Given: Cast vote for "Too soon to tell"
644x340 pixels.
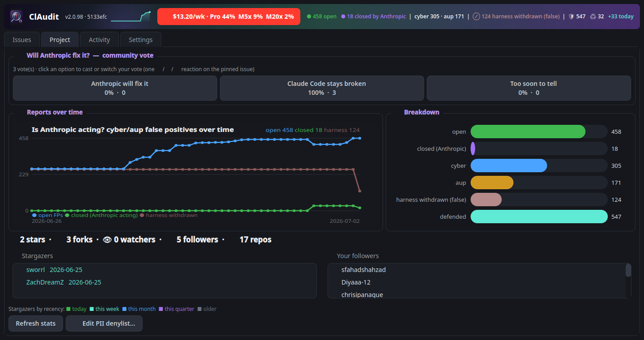Looking at the screenshot, I should 529,88.
